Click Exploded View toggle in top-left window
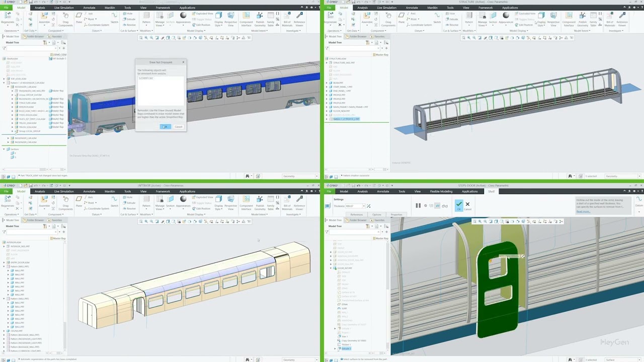The width and height of the screenshot is (644, 362). 203,14
